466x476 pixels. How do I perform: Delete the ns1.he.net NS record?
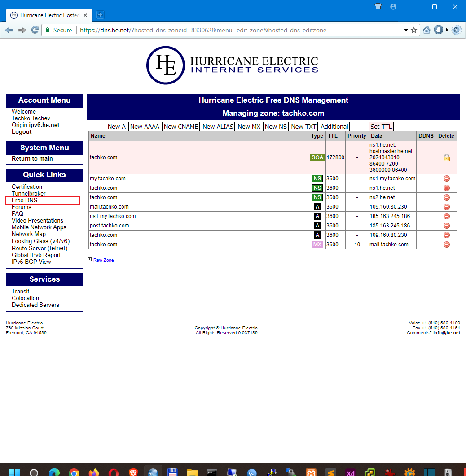click(x=447, y=188)
